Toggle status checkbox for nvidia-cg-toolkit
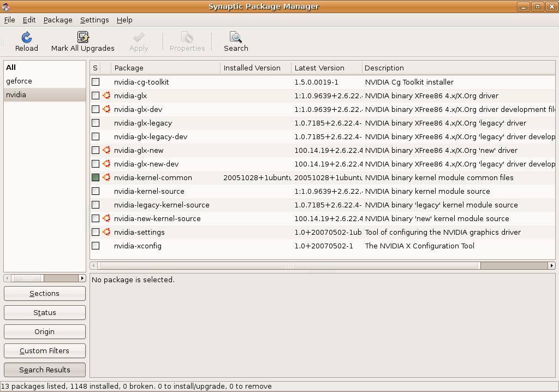559x392 pixels. pos(96,82)
